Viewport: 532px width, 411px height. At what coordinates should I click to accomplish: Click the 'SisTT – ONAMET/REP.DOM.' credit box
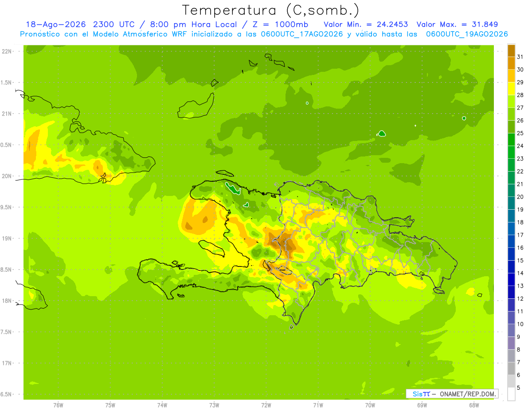(452, 394)
